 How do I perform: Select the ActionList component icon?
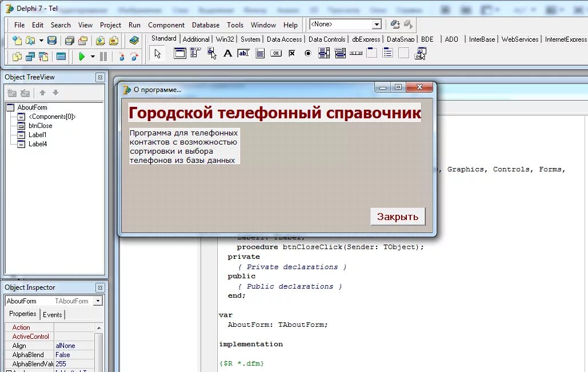(420, 53)
